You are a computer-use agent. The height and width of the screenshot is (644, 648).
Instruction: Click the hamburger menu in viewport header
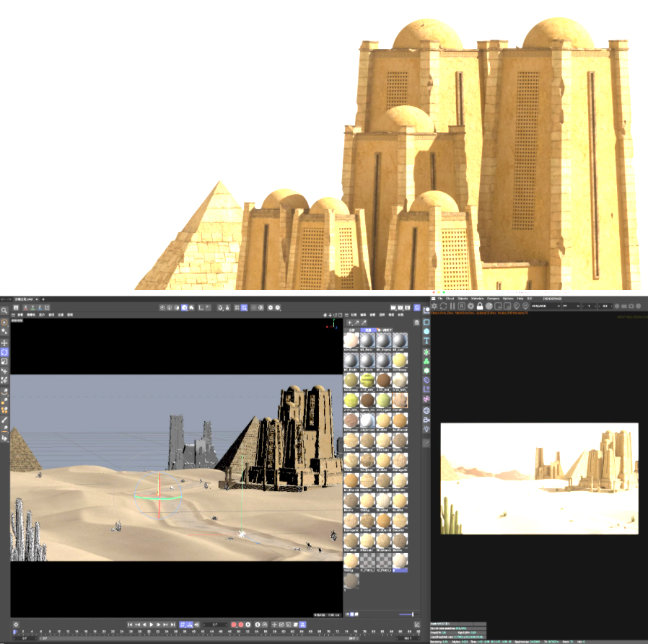tap(13, 314)
